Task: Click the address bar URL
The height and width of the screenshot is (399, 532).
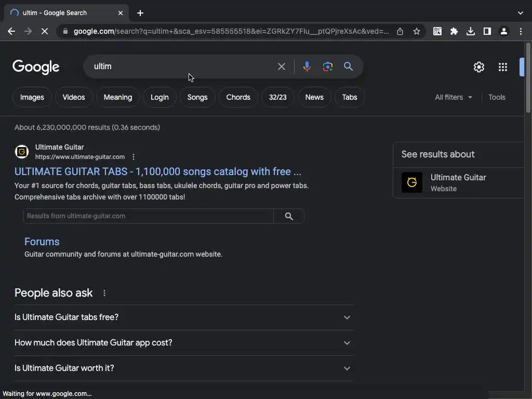Action: (231, 31)
